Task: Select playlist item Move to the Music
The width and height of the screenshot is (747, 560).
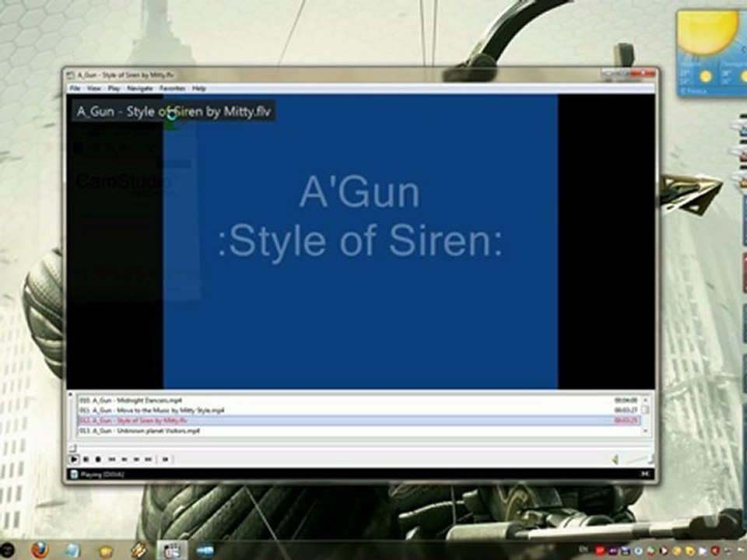Action: click(x=359, y=411)
